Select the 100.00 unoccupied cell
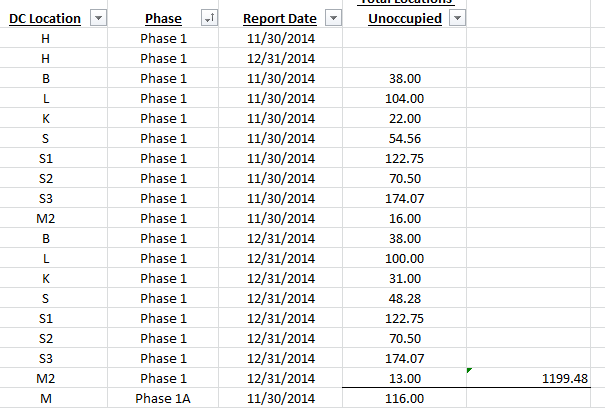This screenshot has height=408, width=605. point(405,258)
